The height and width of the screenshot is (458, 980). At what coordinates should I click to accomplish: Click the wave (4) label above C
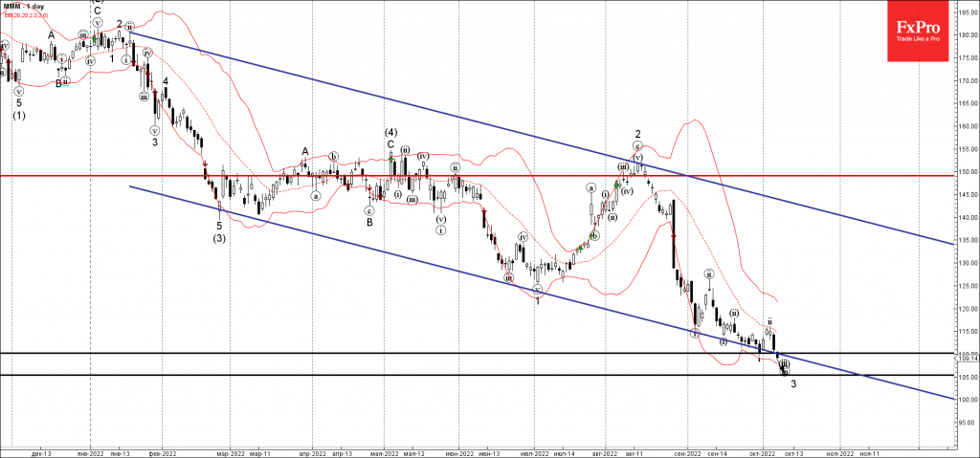391,131
